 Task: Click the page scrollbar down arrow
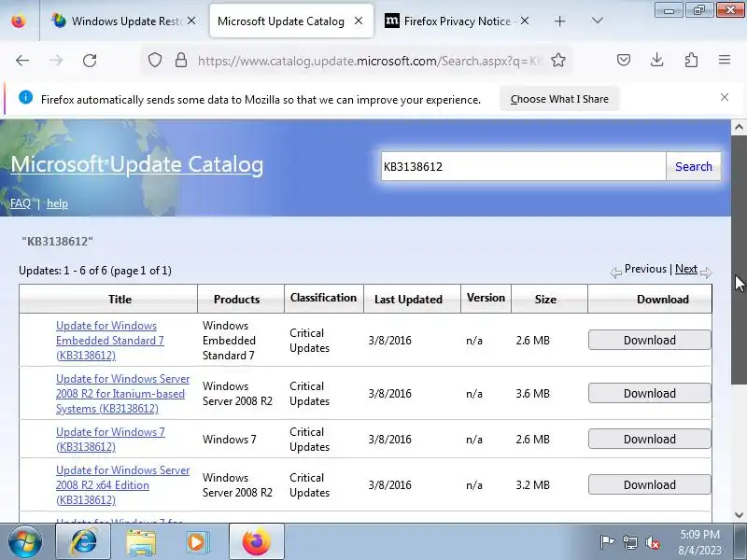[739, 515]
